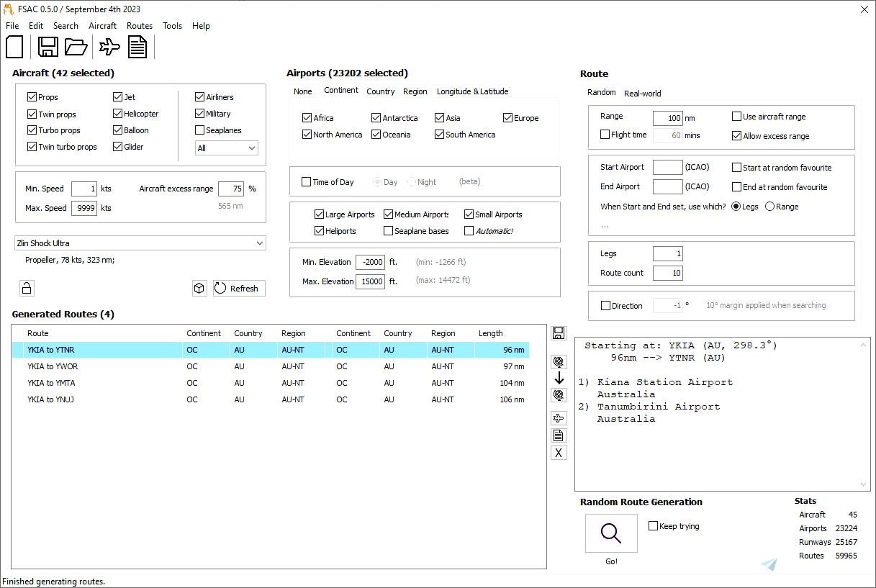
Task: Click the cube icon beside Refresh
Action: pyautogui.click(x=199, y=289)
